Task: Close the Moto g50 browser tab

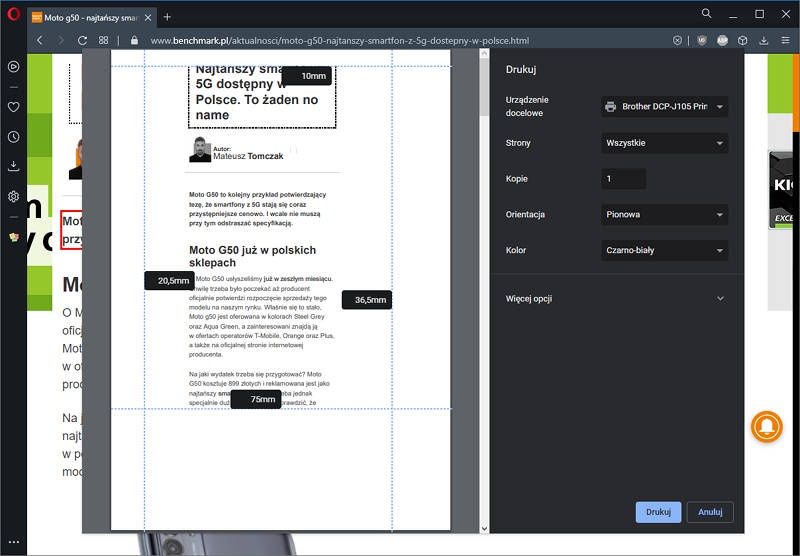Action: [148, 18]
